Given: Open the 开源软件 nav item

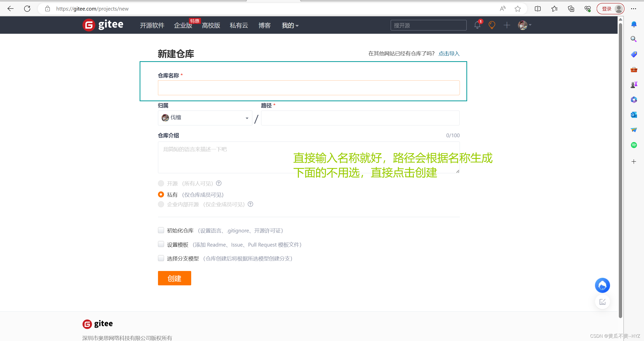Looking at the screenshot, I should pyautogui.click(x=152, y=25).
